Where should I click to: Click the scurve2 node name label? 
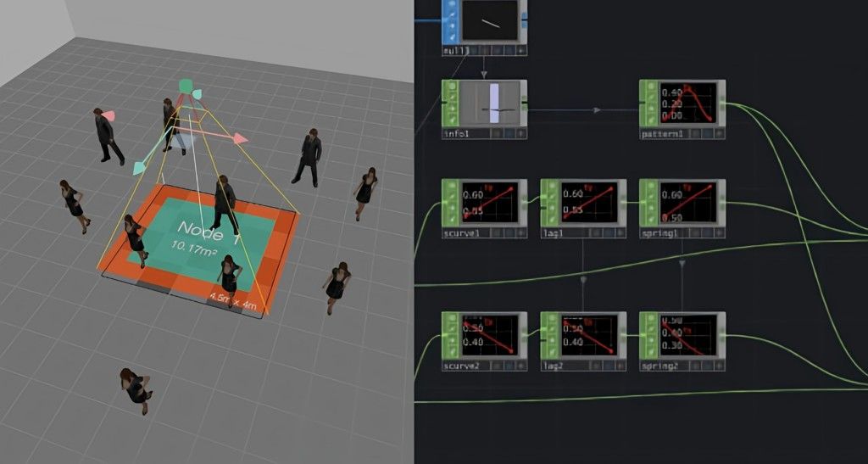click(x=461, y=366)
